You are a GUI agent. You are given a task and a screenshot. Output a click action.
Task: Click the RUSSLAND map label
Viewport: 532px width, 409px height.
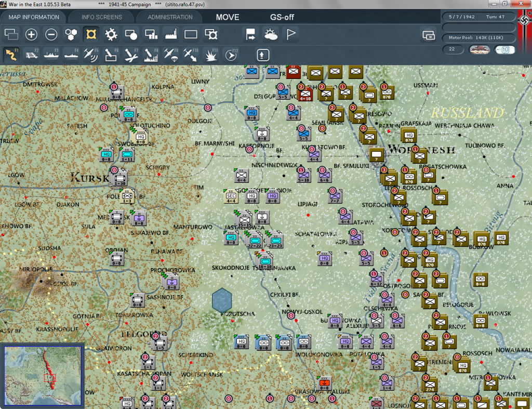coord(467,113)
